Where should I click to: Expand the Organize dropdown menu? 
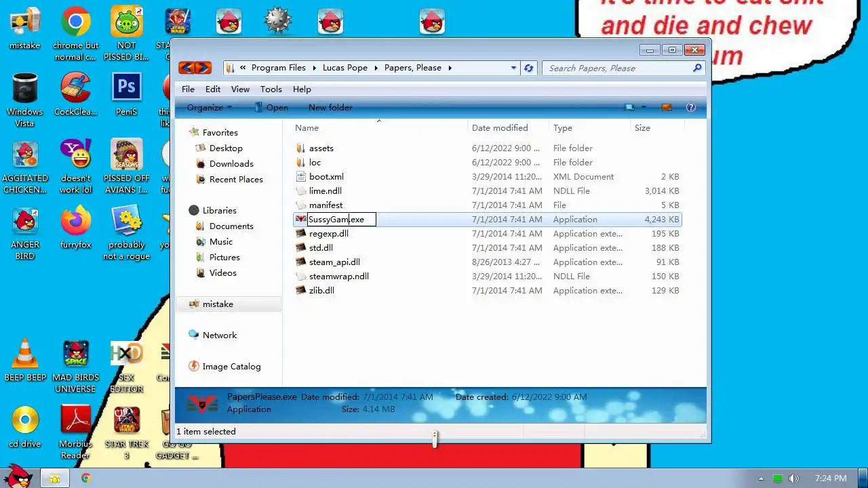[x=210, y=107]
